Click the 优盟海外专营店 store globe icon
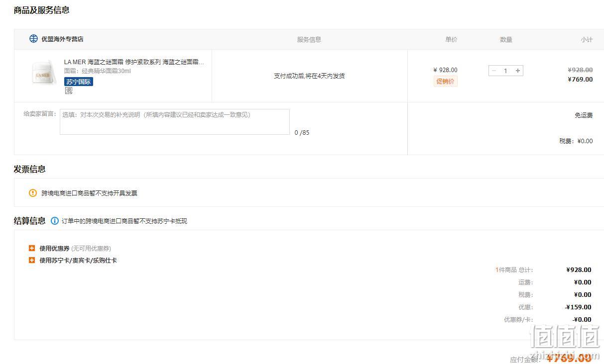Image resolution: width=604 pixels, height=364 pixels. [x=33, y=39]
